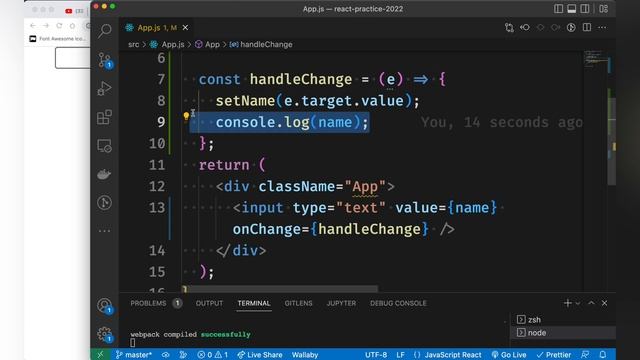Image resolution: width=640 pixels, height=360 pixels.
Task: Open the Accounts menu icon
Action: click(x=104, y=305)
